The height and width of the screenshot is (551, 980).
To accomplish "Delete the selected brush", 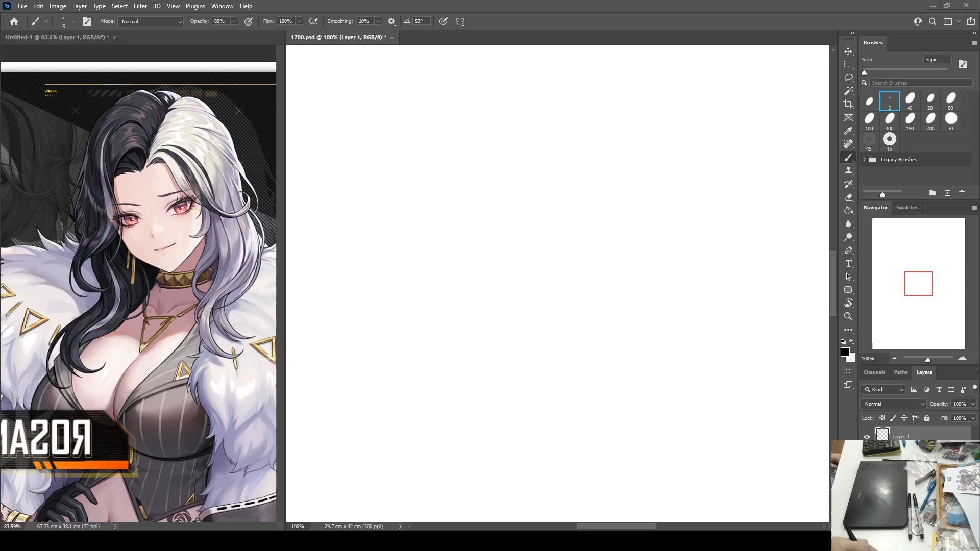I will (962, 193).
